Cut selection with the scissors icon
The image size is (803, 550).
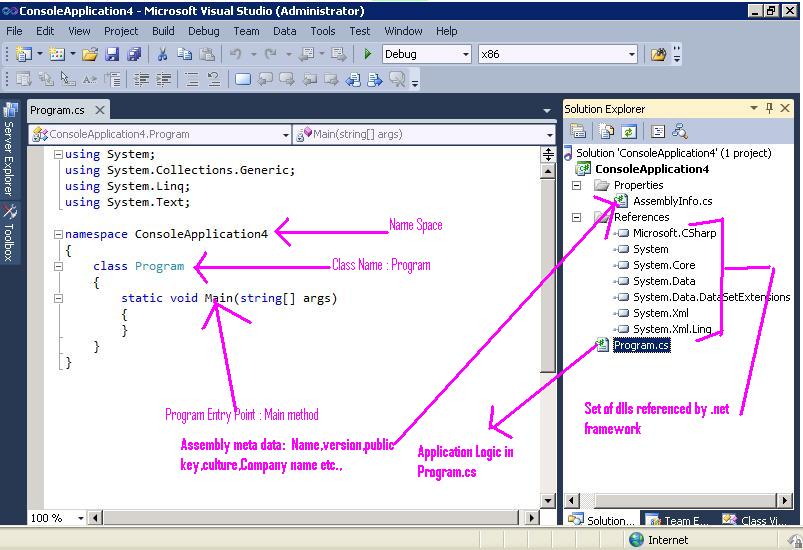click(x=163, y=54)
